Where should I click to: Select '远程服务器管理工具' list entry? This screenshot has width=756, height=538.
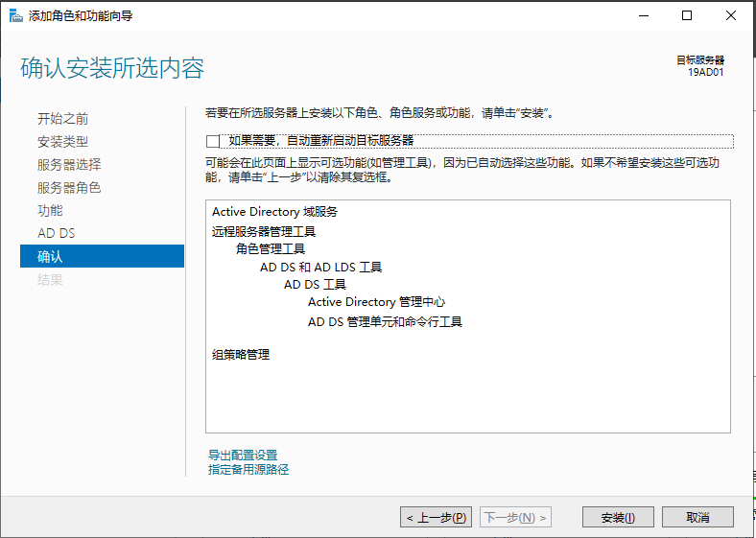pos(264,232)
